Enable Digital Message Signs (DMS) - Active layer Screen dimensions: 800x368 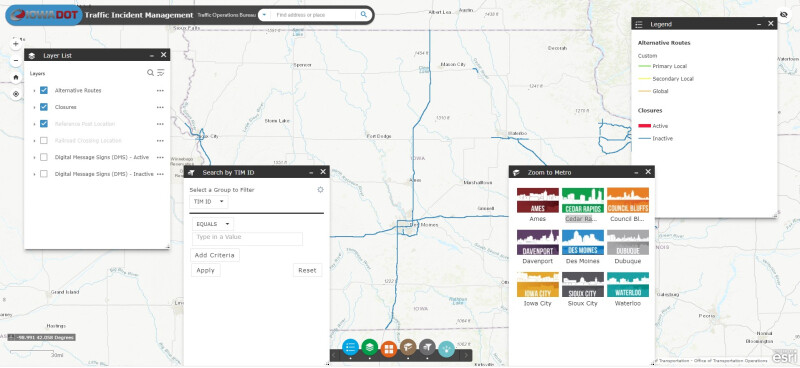pyautogui.click(x=44, y=157)
